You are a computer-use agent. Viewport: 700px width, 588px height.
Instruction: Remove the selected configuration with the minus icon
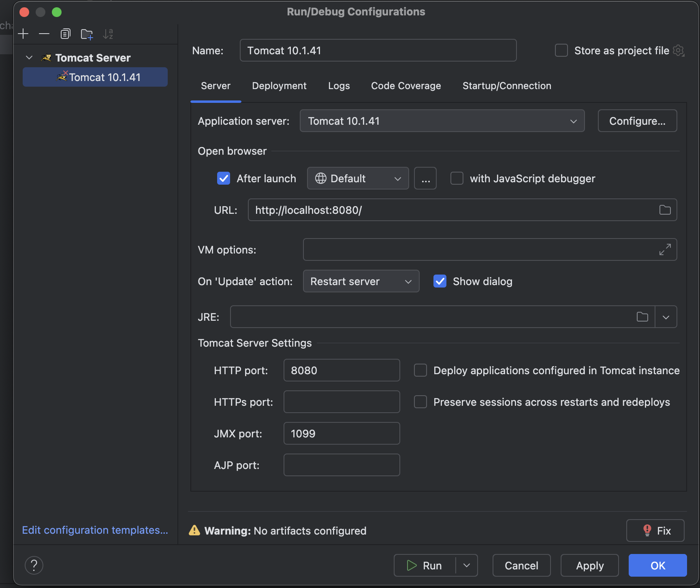pyautogui.click(x=44, y=34)
